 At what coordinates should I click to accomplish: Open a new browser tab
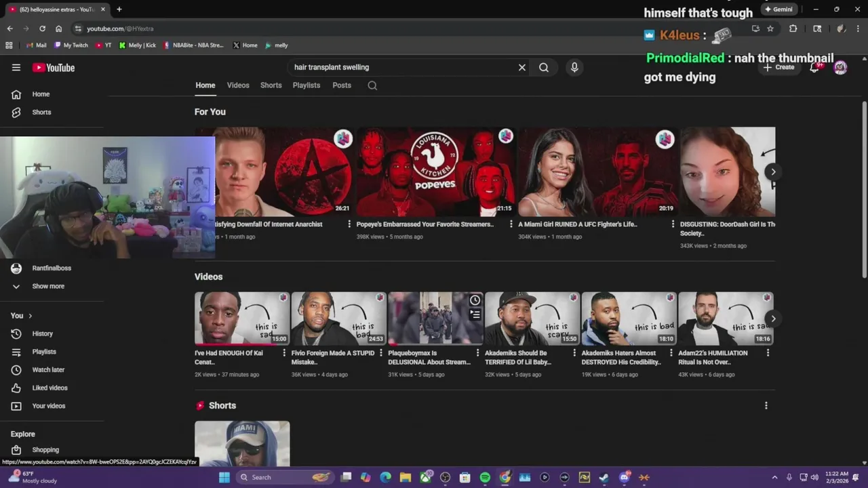(x=119, y=9)
